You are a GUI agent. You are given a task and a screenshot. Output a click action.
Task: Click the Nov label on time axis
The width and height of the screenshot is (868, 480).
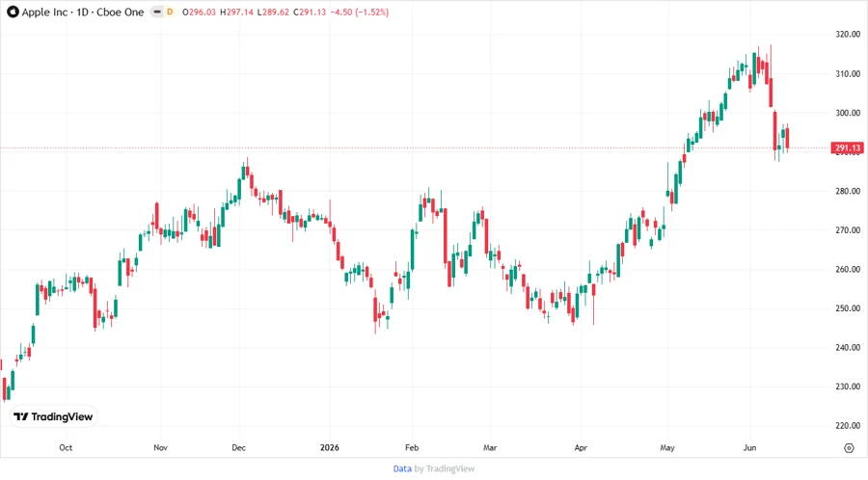(x=160, y=447)
